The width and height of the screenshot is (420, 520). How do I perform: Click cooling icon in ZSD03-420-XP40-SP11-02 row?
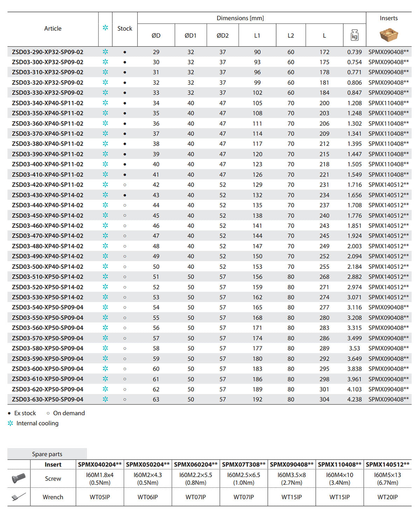(105, 185)
